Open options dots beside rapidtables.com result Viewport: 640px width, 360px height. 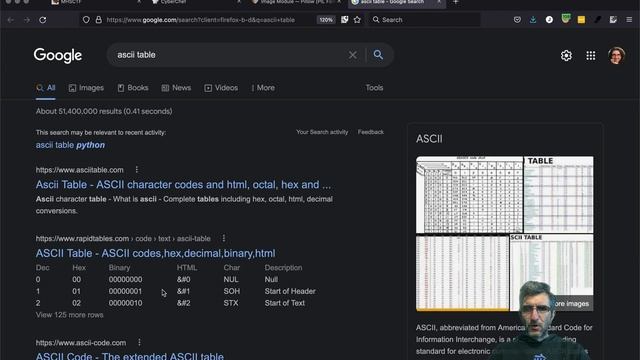224,238
